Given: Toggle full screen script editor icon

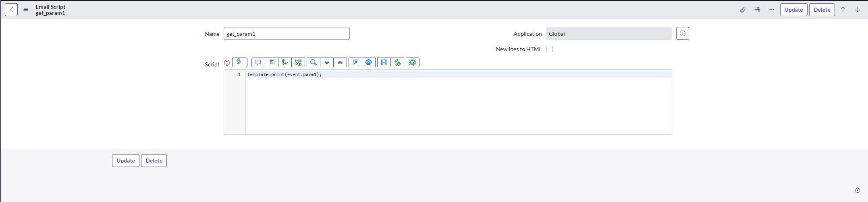Looking at the screenshot, I should (355, 62).
